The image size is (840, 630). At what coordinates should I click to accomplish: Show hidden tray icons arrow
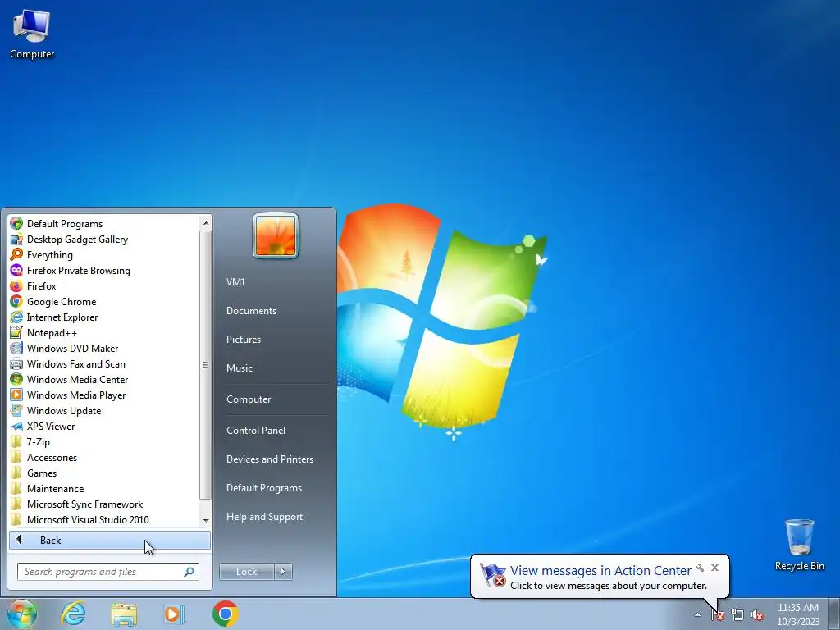tap(697, 615)
